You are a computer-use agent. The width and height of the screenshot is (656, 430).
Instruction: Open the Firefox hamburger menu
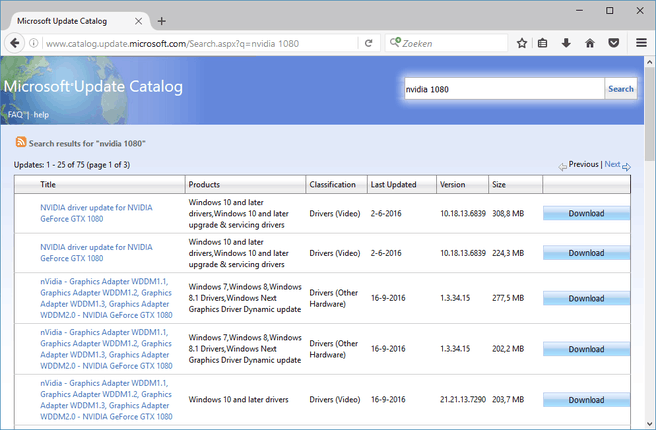click(640, 43)
